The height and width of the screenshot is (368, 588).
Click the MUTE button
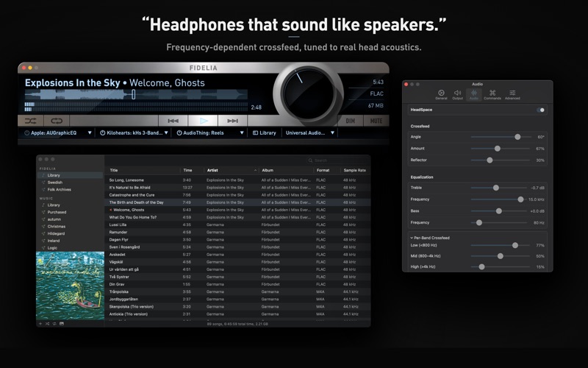[376, 121]
